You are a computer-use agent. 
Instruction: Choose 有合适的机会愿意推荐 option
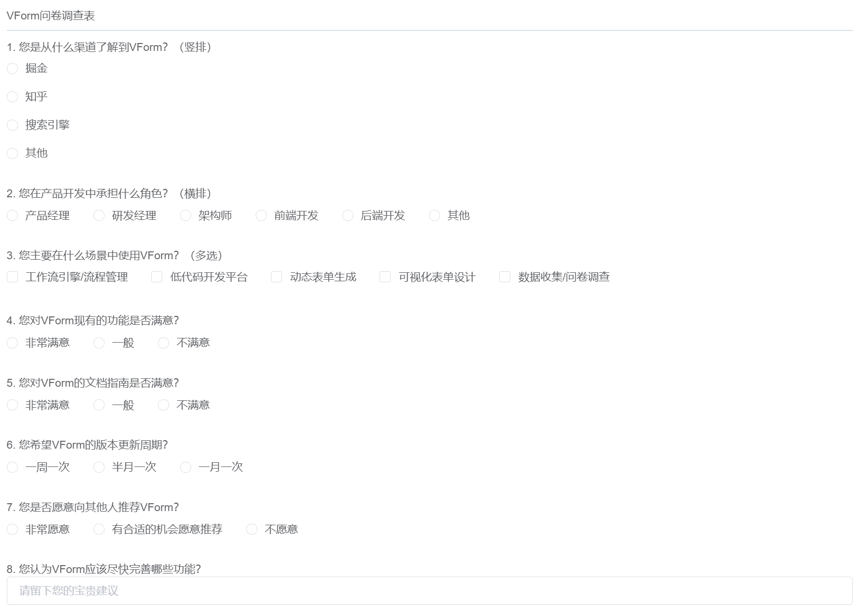99,529
